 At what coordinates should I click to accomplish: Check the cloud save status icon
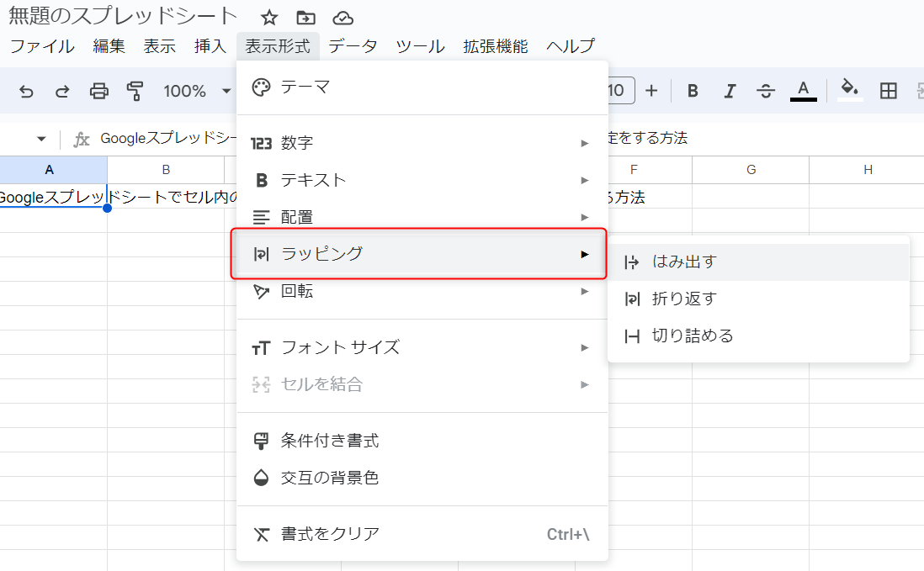click(x=343, y=18)
